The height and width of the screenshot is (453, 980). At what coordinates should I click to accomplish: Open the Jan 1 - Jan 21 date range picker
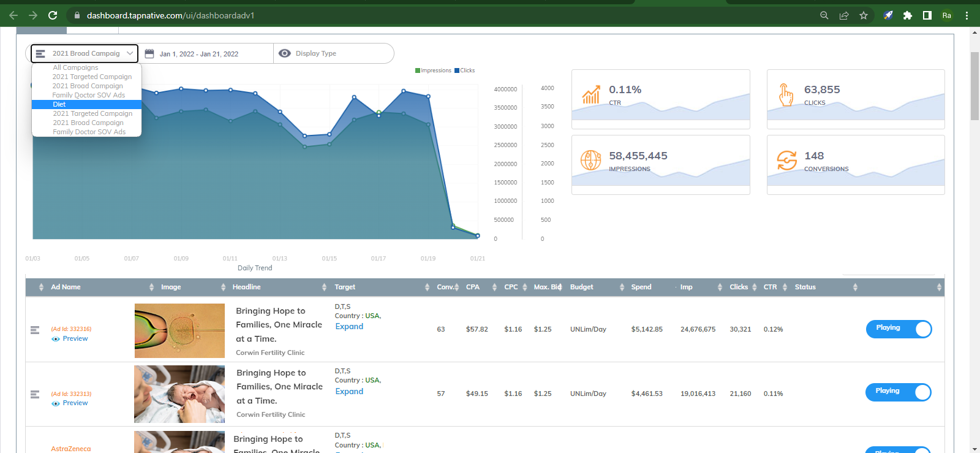coord(199,54)
